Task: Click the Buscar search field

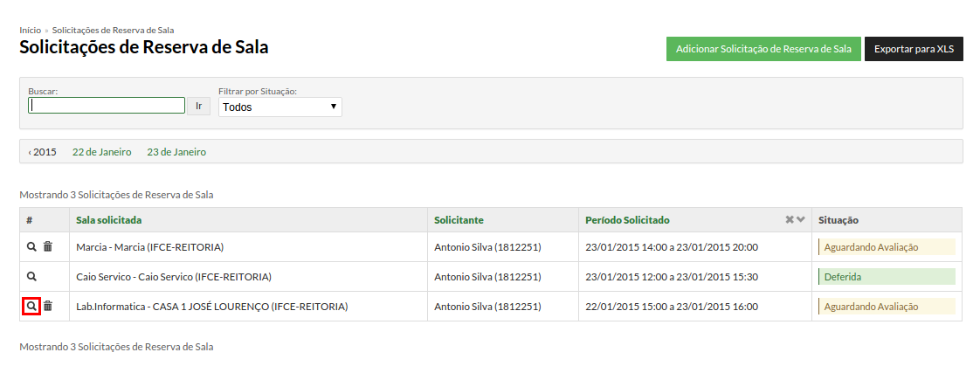Action: (107, 105)
